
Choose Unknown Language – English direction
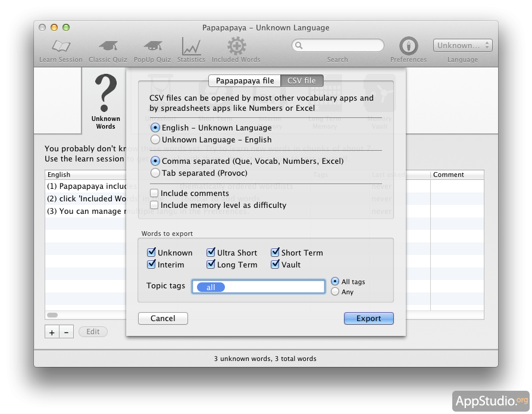click(155, 140)
